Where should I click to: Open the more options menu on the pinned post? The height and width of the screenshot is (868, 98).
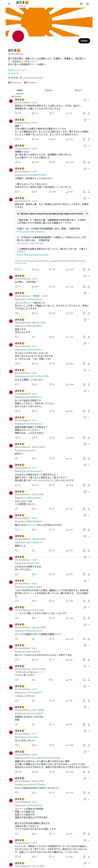click(89, 100)
